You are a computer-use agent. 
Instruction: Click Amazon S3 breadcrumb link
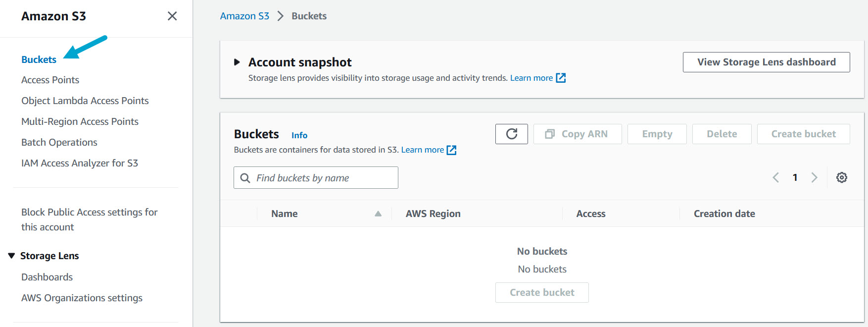coord(244,16)
